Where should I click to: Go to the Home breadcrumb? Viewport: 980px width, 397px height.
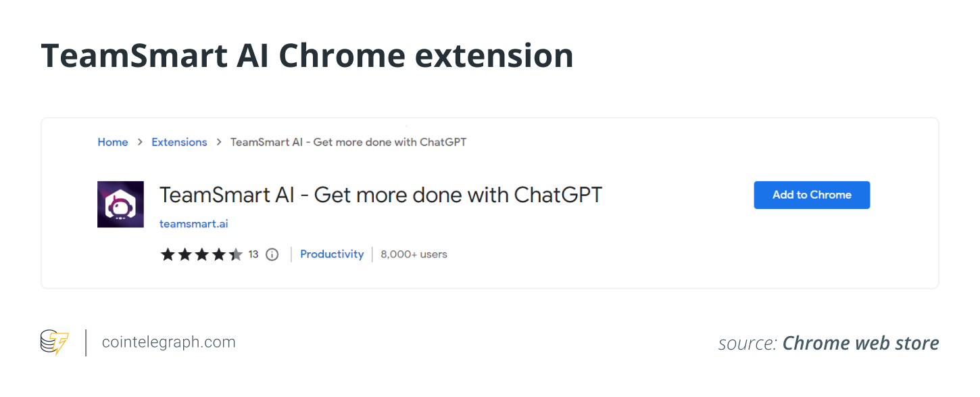pyautogui.click(x=113, y=143)
